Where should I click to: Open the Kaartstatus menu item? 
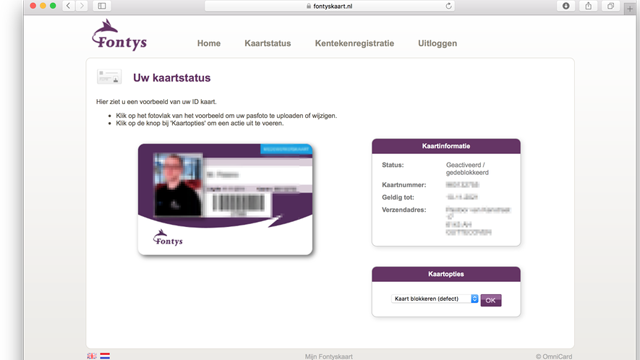click(x=268, y=43)
